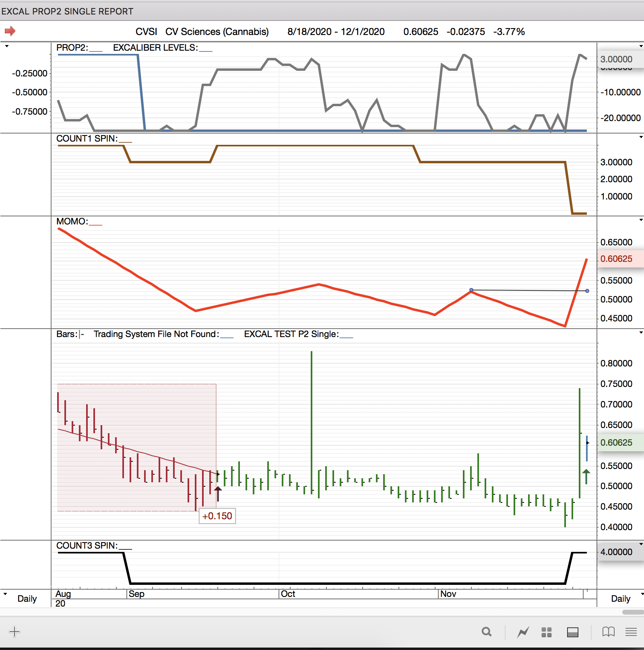Screen dimensions: 644x650
Task: Click the lightning bolt chart icon
Action: 523,632
